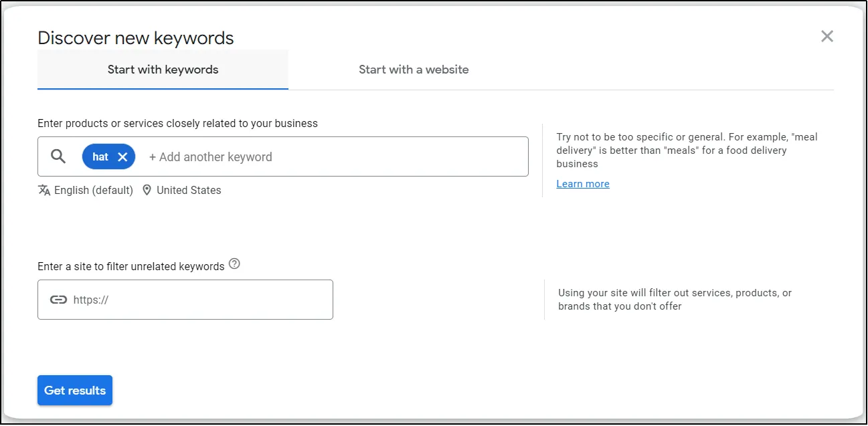The image size is (868, 426).
Task: Click the Discover new keywords heading
Action: [x=136, y=38]
